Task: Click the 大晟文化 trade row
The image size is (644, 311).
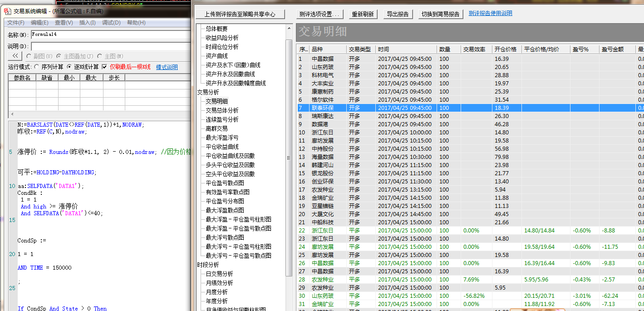Action: 470,214
